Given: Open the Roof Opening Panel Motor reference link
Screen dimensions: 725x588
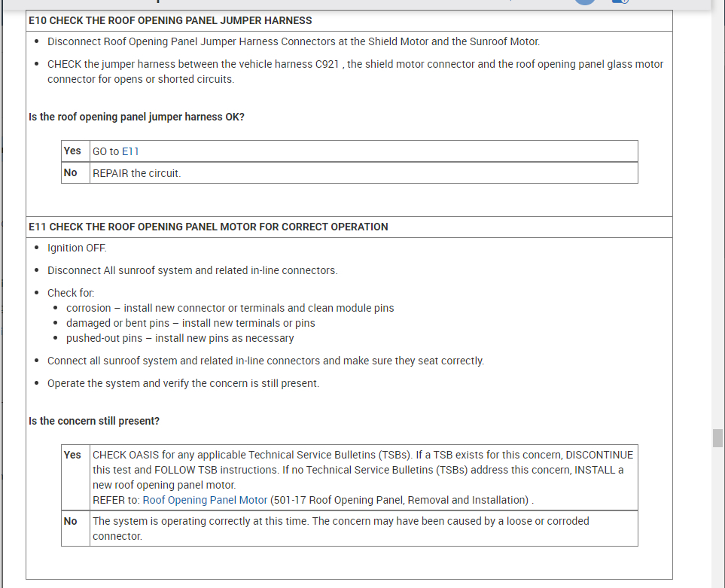Looking at the screenshot, I should pos(205,500).
